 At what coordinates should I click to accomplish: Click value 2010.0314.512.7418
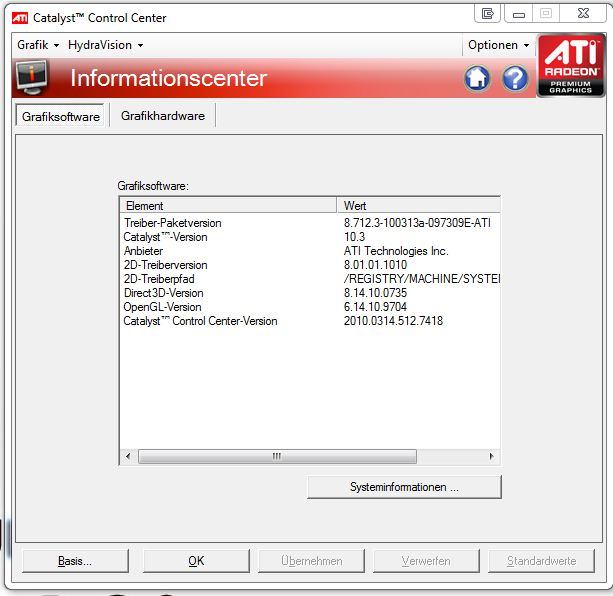(x=393, y=321)
